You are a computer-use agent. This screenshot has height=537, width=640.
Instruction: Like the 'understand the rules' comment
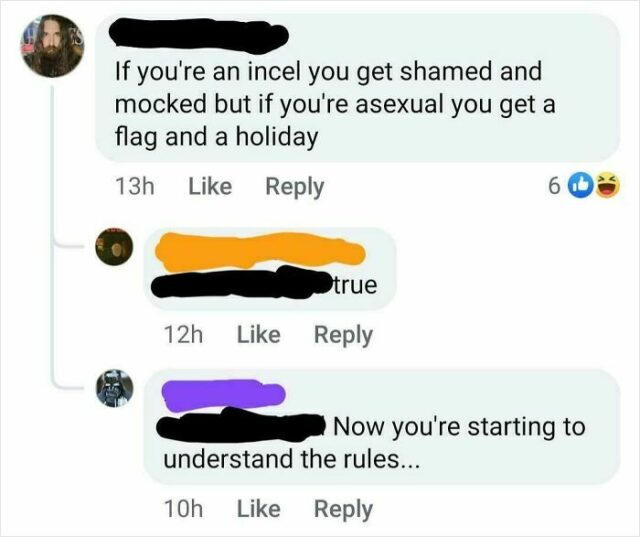(259, 509)
